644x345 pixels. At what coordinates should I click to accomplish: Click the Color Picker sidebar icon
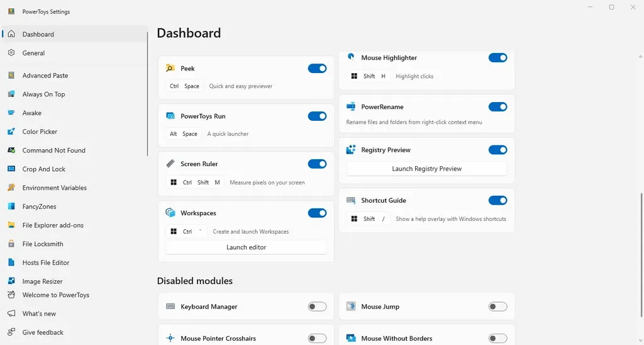pos(11,132)
